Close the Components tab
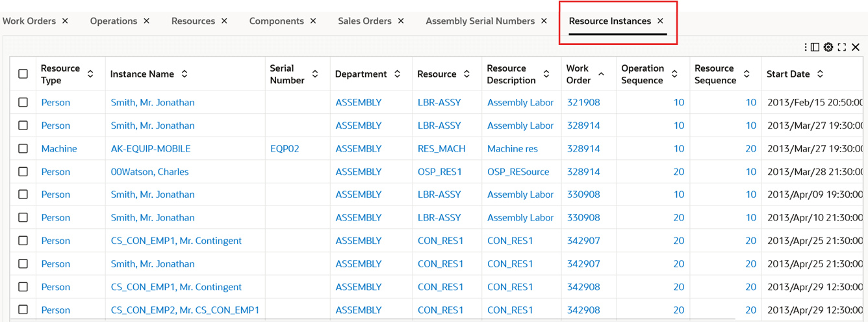 point(313,21)
